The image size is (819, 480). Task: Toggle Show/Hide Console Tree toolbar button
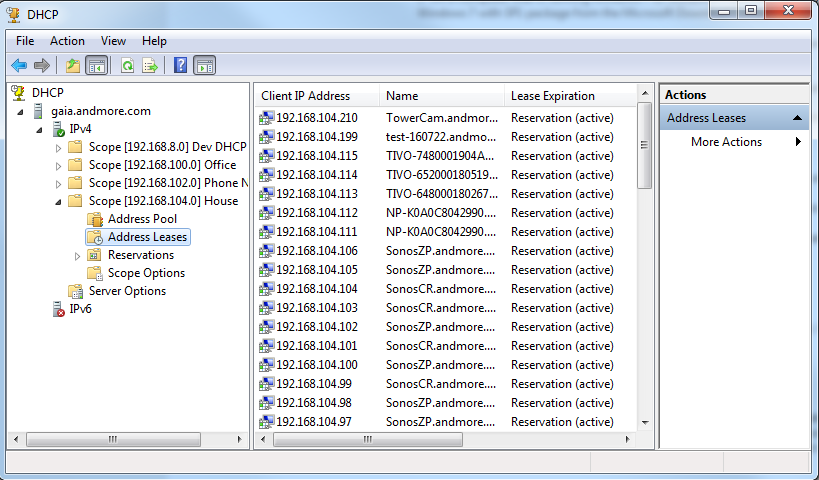(x=96, y=66)
